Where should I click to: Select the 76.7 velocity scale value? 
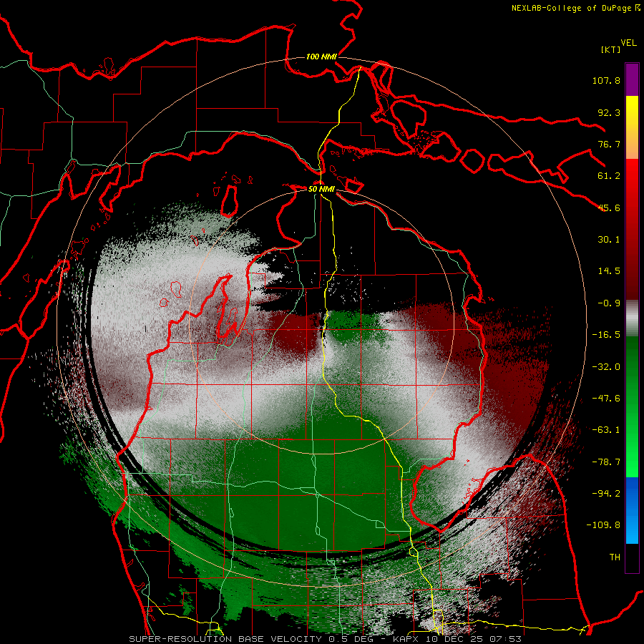pos(609,144)
